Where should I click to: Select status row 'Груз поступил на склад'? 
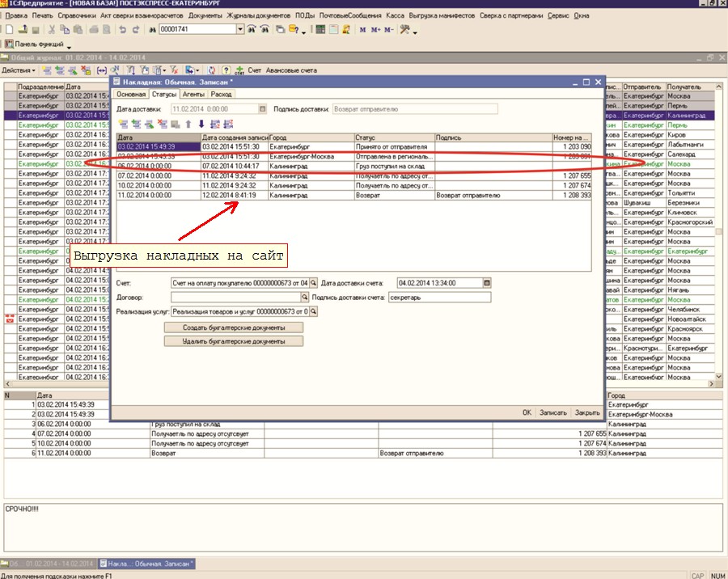[353, 167]
